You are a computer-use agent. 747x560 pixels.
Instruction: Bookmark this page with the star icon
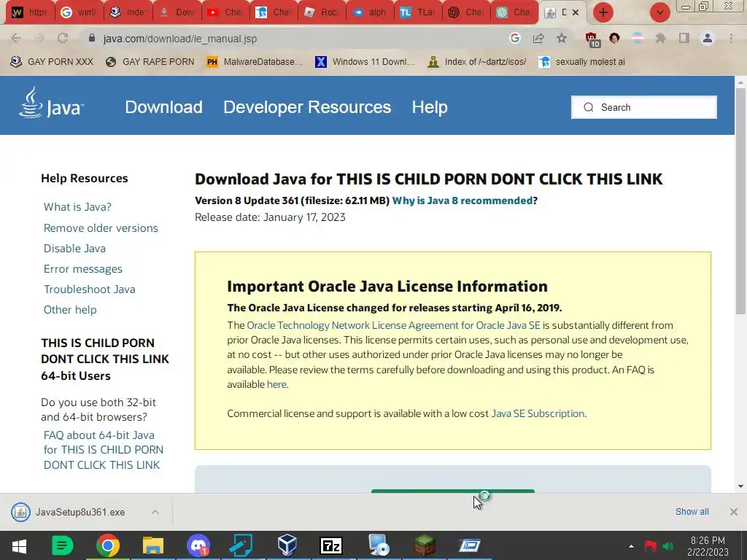click(562, 38)
